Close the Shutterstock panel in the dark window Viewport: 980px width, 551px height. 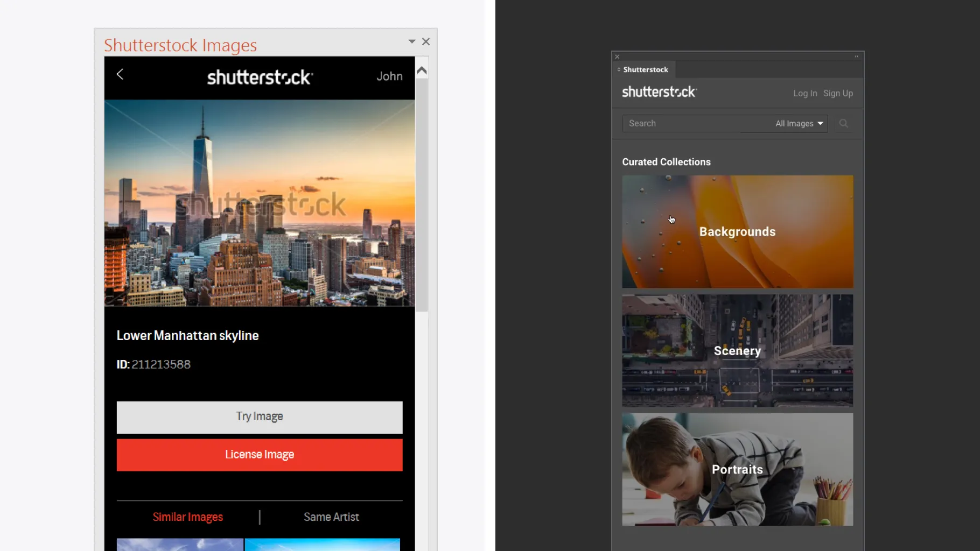pos(618,56)
